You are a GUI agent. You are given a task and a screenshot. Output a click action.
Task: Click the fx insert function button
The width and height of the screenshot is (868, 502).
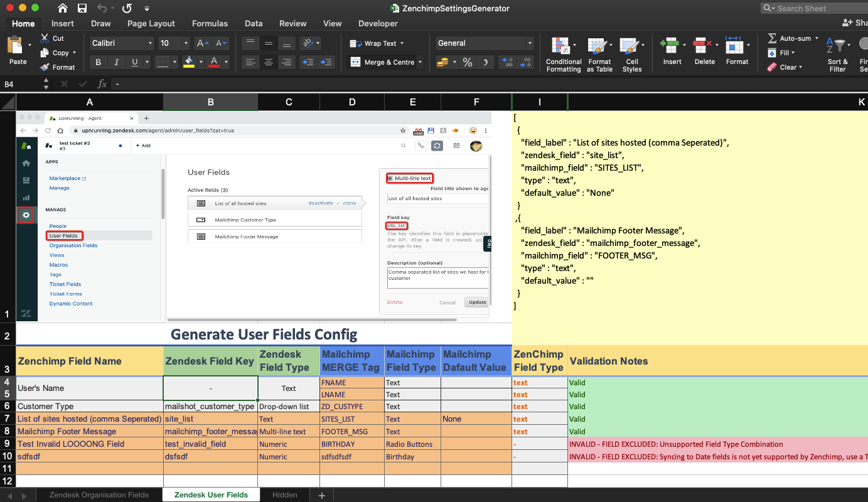[x=102, y=84]
